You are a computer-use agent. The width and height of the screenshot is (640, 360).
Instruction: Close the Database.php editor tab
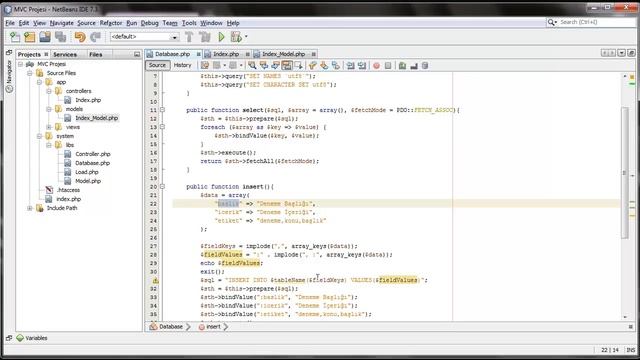click(x=198, y=54)
